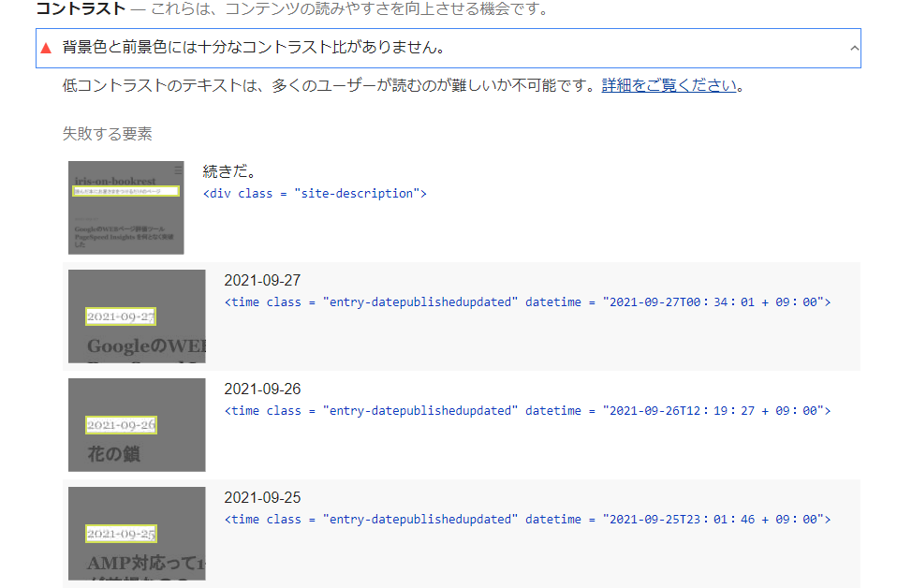Image resolution: width=897 pixels, height=588 pixels.
Task: Click the site-description element thumbnail
Action: pyautogui.click(x=125, y=207)
